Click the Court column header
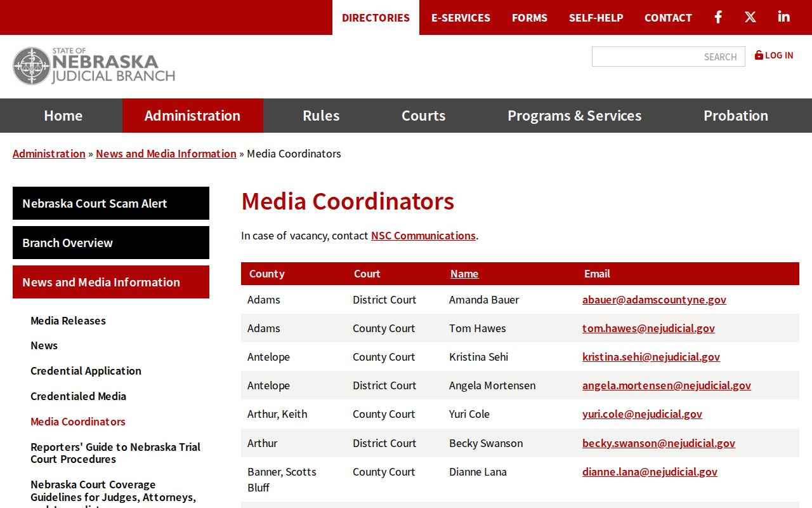 367,274
